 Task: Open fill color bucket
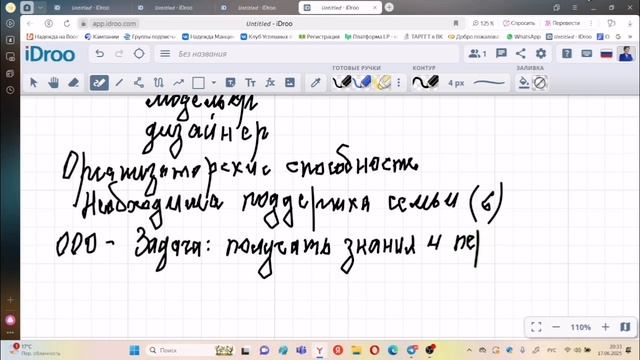tap(523, 83)
